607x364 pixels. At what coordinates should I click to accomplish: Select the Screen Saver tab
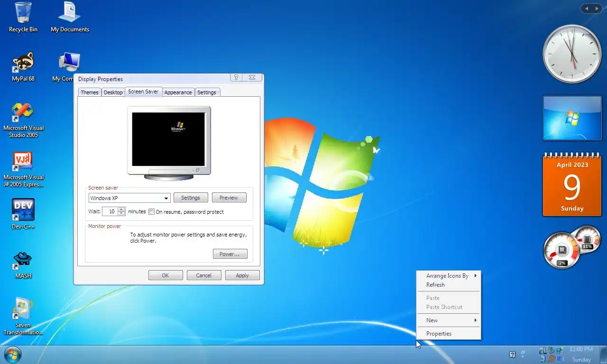tap(143, 91)
